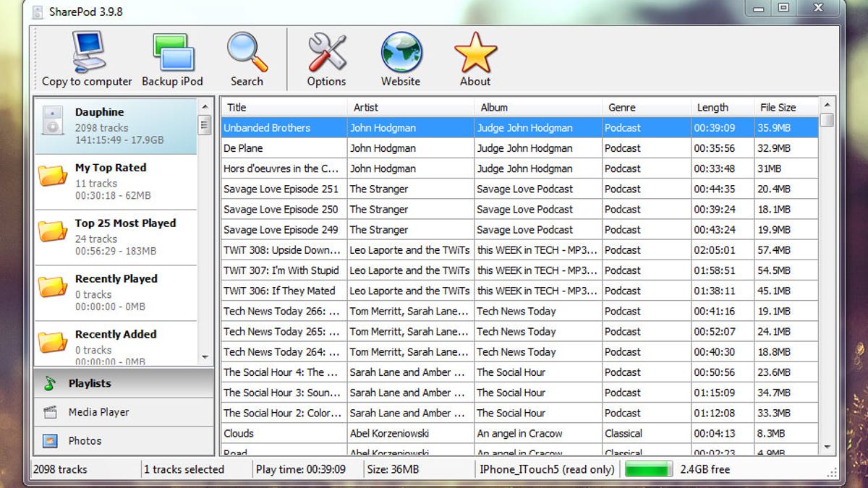Select the Clouds track by Abel Korzeniowski
Screen dimensions: 868x488
tap(519, 434)
